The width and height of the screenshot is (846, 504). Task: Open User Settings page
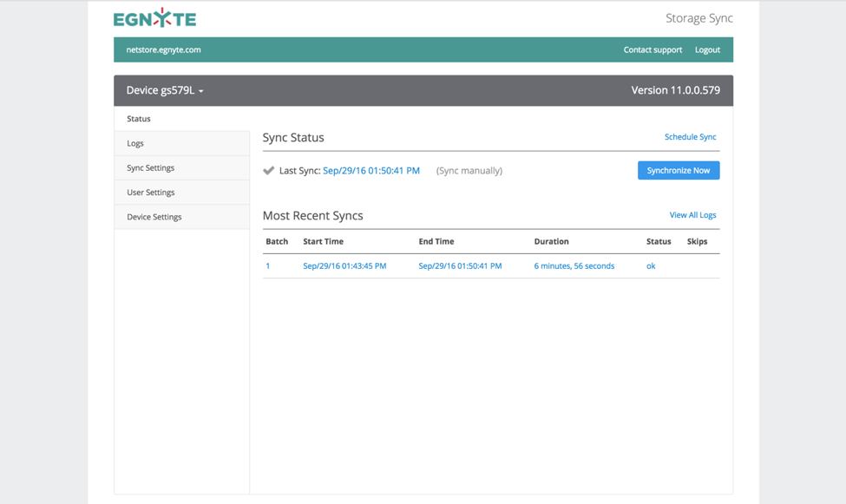pos(150,193)
